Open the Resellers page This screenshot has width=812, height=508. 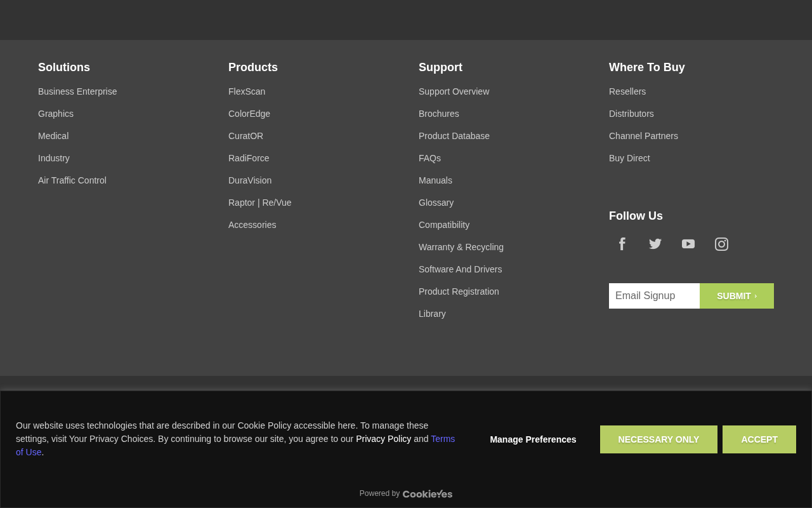pyautogui.click(x=627, y=91)
